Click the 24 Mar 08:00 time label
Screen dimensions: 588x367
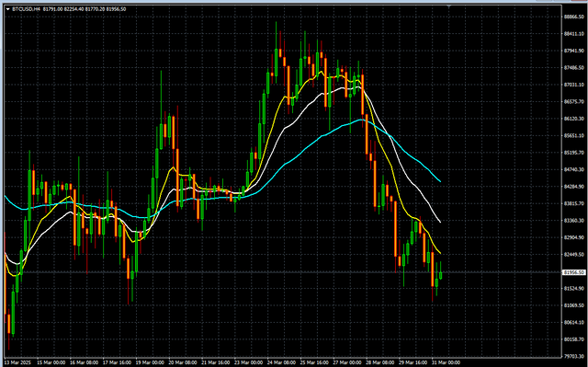[281, 363]
